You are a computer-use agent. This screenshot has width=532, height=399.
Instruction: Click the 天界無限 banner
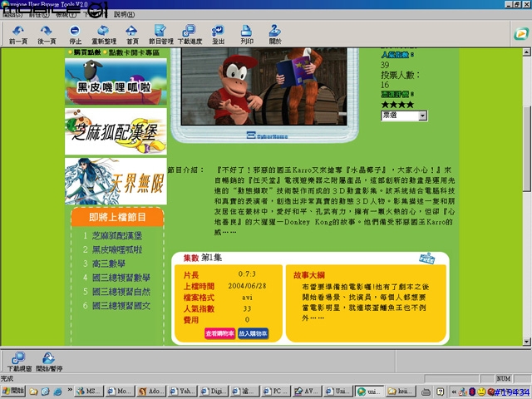coord(116,181)
